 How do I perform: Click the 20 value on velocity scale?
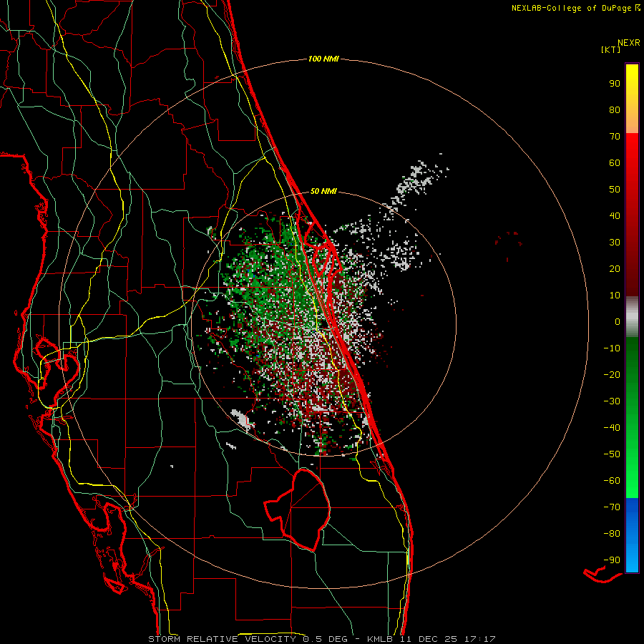[x=615, y=269]
